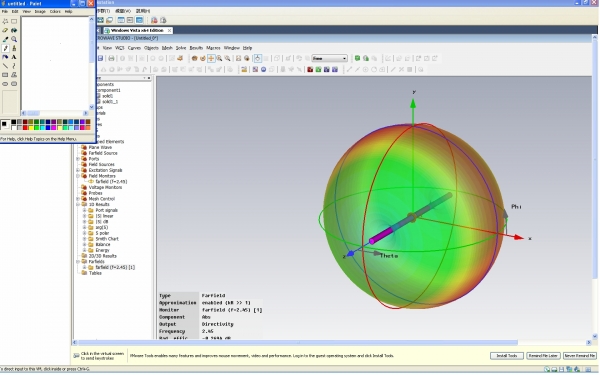Viewport: 600px width, 375px height.
Task: Click the Paint canvas vertical scrollbar down arrow
Action: point(91,107)
